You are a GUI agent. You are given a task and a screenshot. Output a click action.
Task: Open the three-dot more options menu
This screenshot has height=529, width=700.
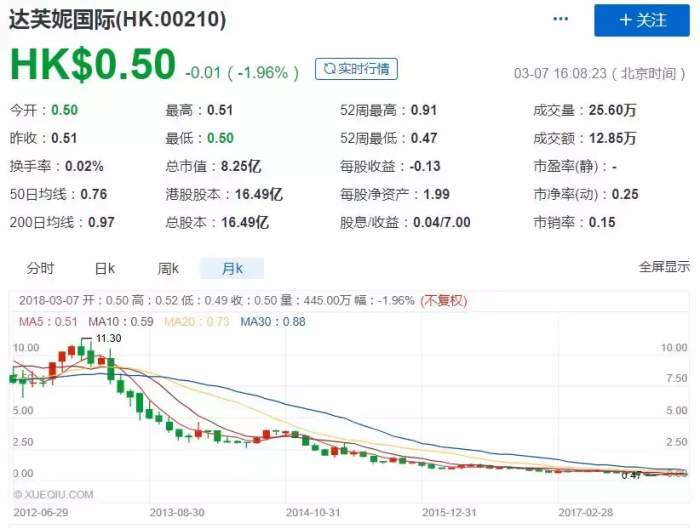coord(560,19)
